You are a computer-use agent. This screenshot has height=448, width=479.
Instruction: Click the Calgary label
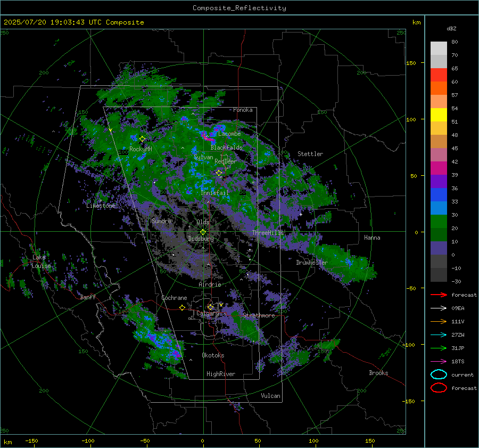(x=208, y=313)
